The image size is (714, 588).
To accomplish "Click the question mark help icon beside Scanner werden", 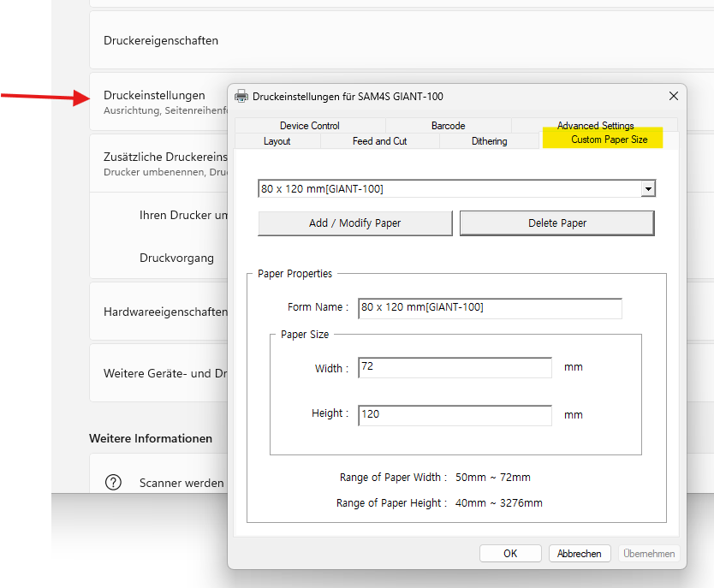I will [113, 482].
